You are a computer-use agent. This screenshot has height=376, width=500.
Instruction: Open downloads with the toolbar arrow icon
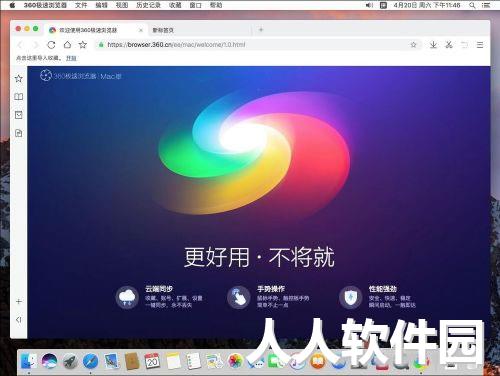click(x=433, y=45)
